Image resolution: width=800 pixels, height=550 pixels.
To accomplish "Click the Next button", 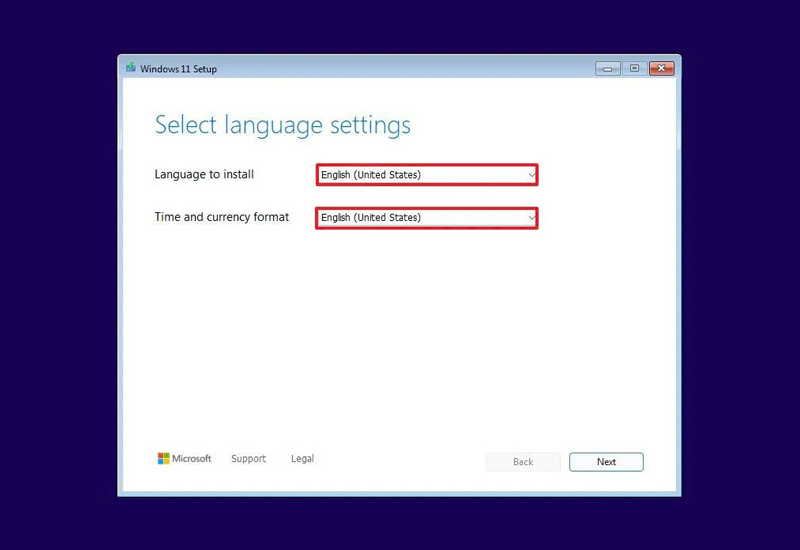I will tap(606, 462).
